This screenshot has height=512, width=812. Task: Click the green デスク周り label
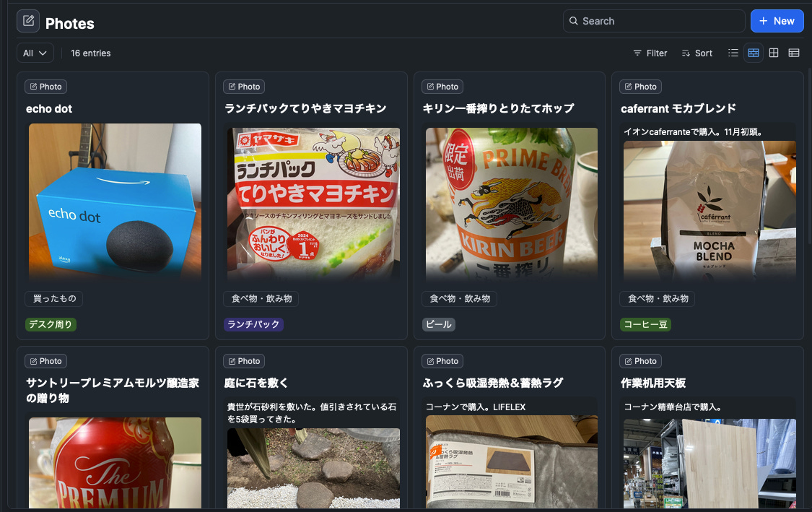(x=51, y=324)
